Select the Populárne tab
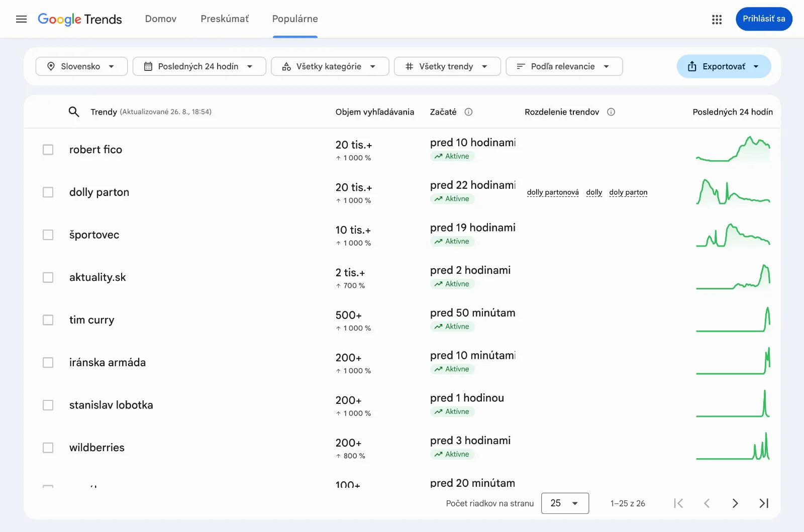The width and height of the screenshot is (804, 532). [x=295, y=19]
